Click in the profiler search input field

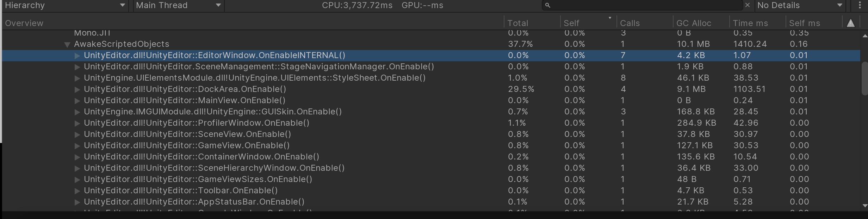tap(645, 5)
